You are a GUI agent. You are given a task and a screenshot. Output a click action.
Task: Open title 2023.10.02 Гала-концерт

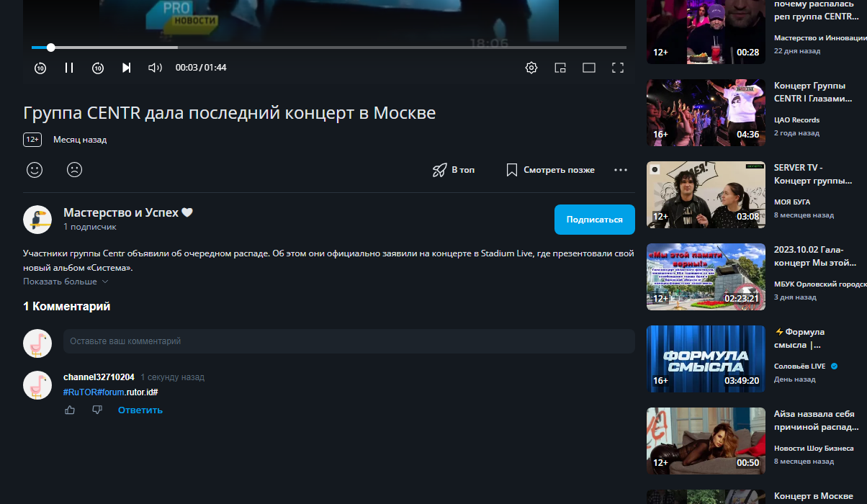[x=815, y=256]
